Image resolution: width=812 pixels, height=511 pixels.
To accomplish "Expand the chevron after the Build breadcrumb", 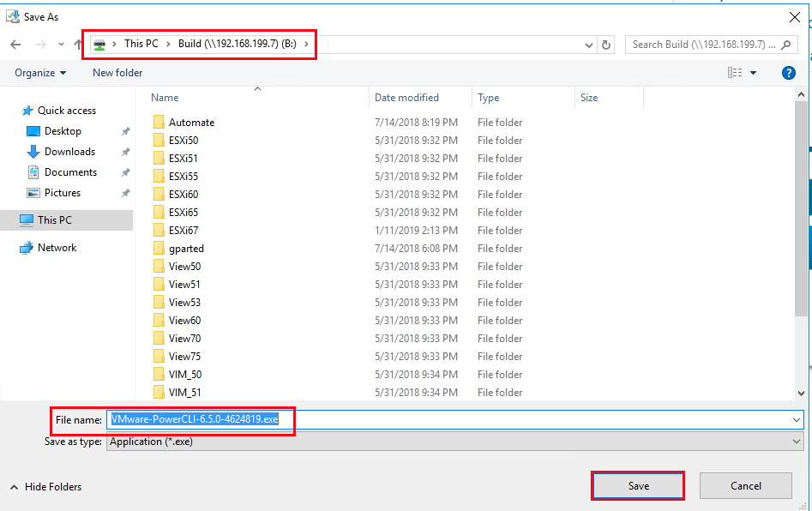I will [307, 44].
